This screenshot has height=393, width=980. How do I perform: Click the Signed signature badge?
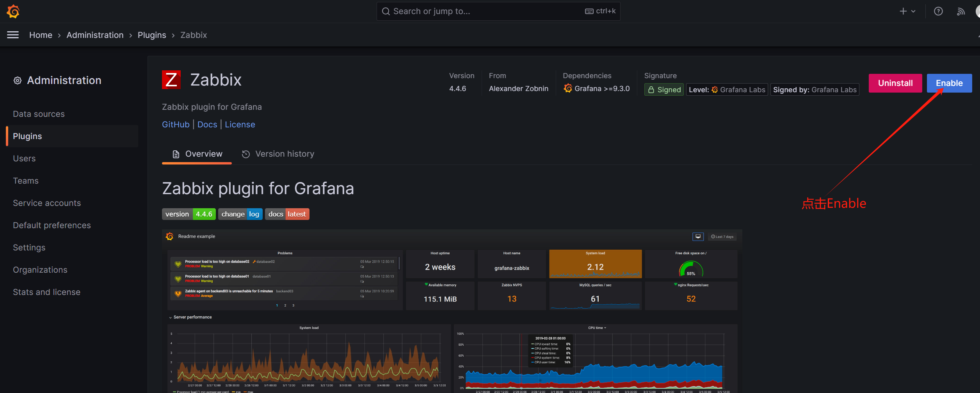(x=664, y=89)
